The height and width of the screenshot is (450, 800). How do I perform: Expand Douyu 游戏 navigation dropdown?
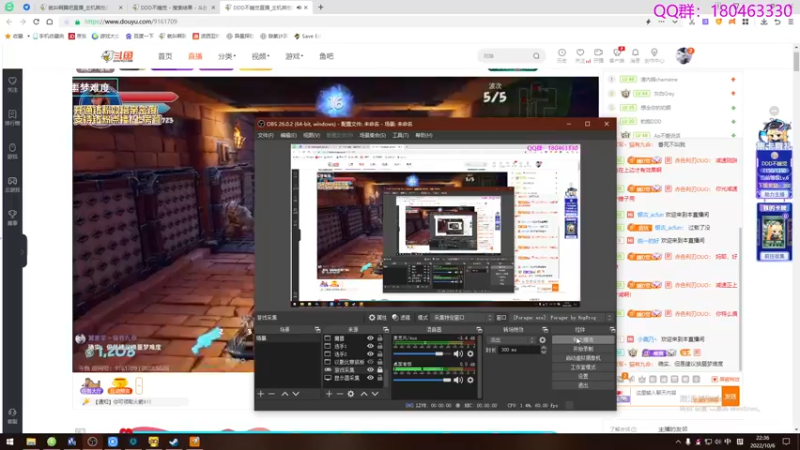click(294, 56)
